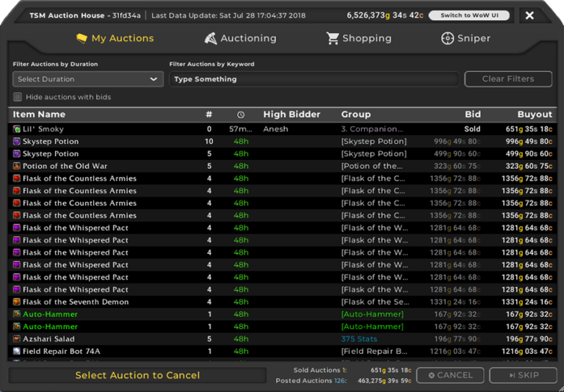Image resolution: width=564 pixels, height=392 pixels.
Task: Click the My Auctions gold tag icon
Action: click(82, 38)
